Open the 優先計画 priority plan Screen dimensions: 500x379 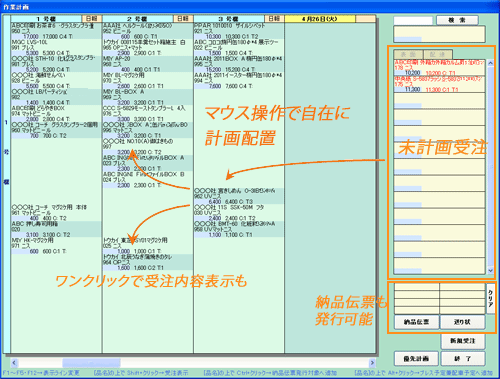pyautogui.click(x=416, y=359)
